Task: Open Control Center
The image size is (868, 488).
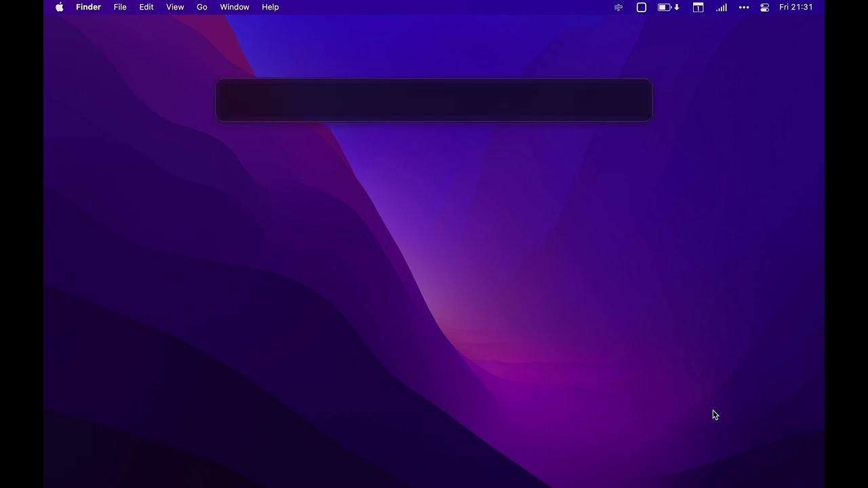Action: click(x=765, y=7)
